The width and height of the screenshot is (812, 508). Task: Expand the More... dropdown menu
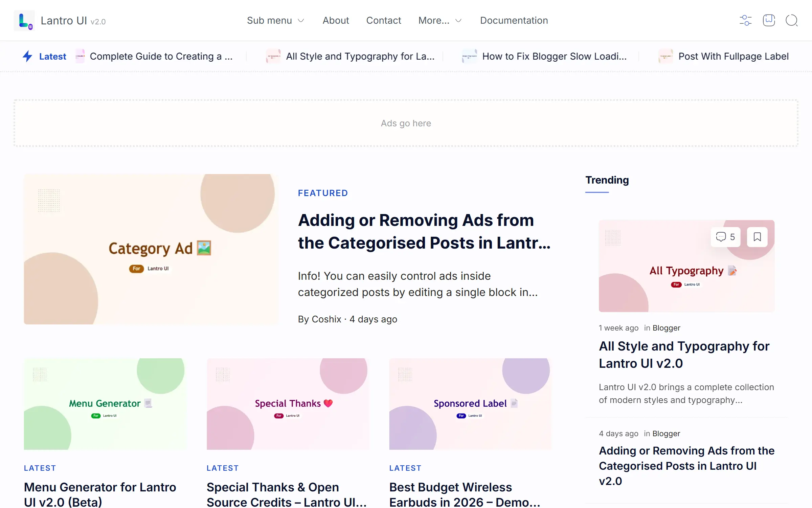pyautogui.click(x=439, y=21)
